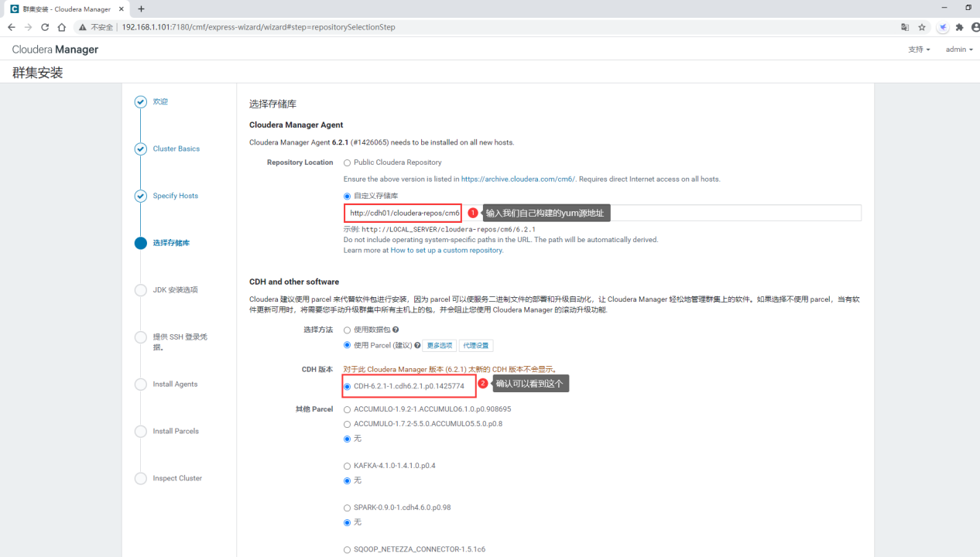Click the JDK 安装选项 step label
Image resolution: width=980 pixels, height=557 pixels.
point(175,290)
